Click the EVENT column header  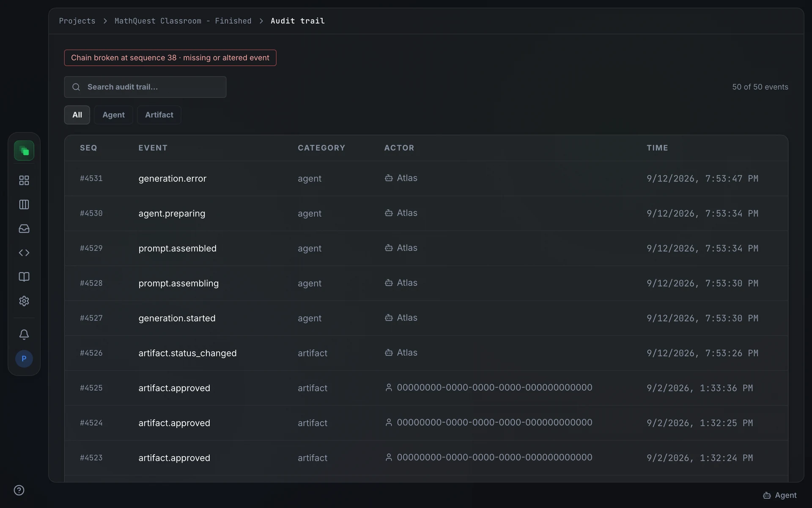click(x=153, y=148)
